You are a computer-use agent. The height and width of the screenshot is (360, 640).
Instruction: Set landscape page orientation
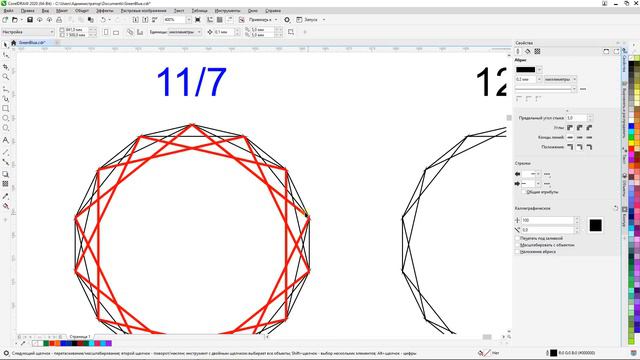[116, 32]
